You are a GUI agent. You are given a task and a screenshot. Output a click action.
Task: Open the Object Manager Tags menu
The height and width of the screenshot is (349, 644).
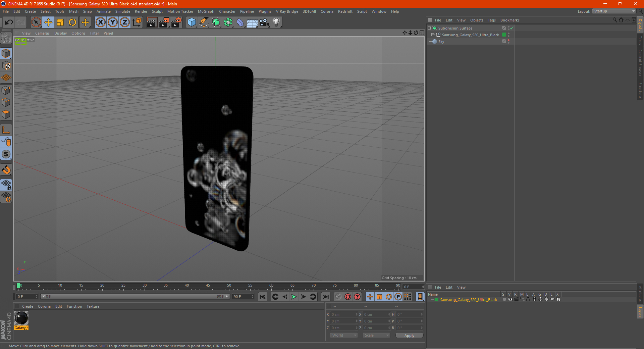click(x=492, y=20)
